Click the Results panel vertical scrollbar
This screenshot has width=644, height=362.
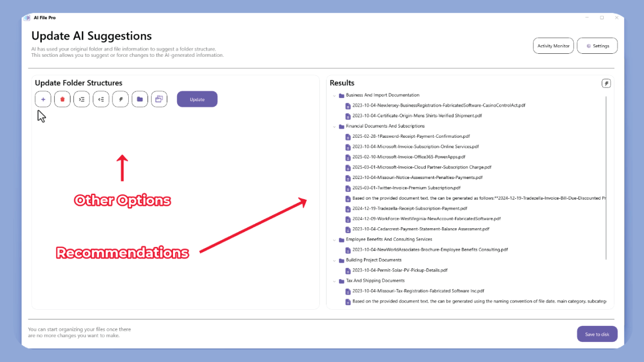[x=606, y=178]
